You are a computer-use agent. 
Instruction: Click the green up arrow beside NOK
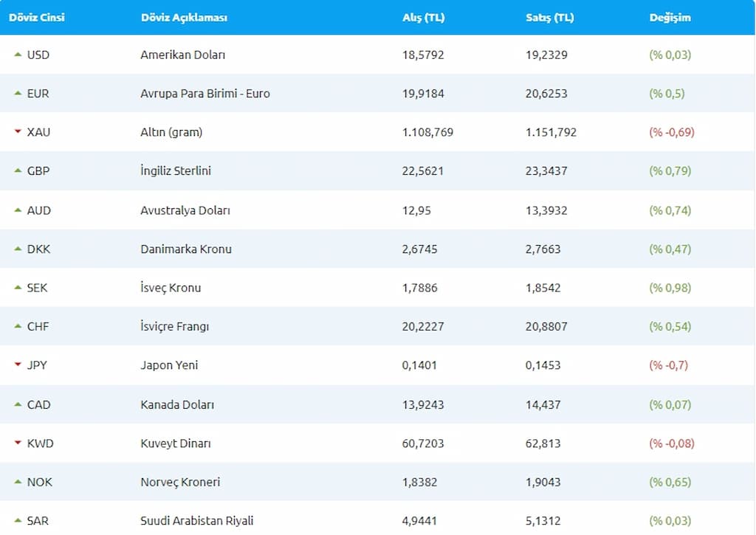coord(18,482)
